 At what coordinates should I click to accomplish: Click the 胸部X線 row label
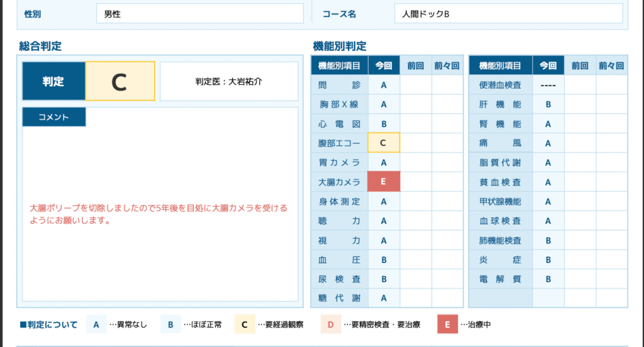tap(339, 104)
